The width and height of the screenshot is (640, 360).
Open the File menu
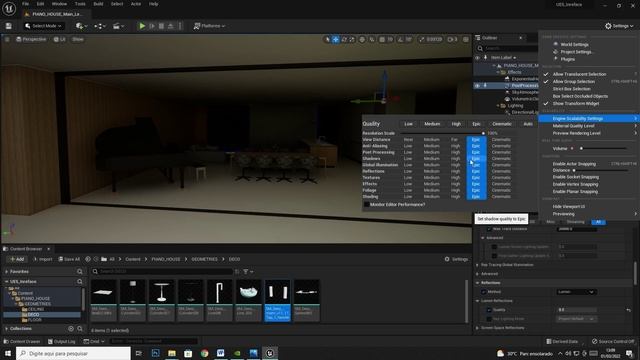tap(25, 4)
